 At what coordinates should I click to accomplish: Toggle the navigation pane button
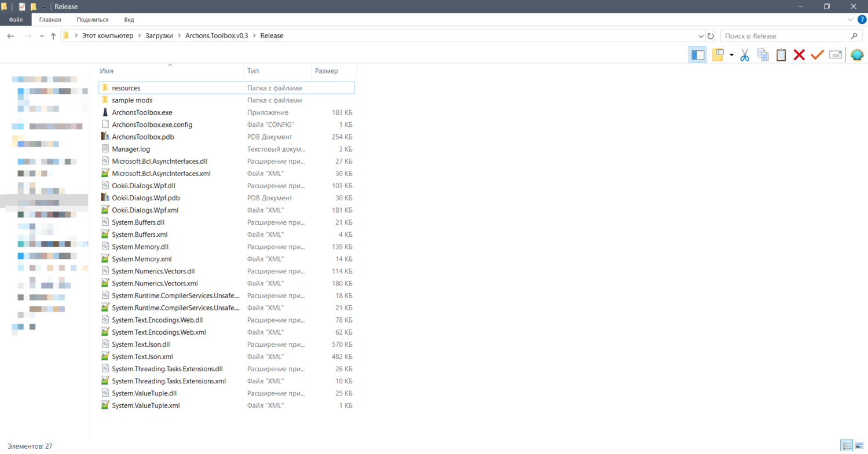point(698,55)
